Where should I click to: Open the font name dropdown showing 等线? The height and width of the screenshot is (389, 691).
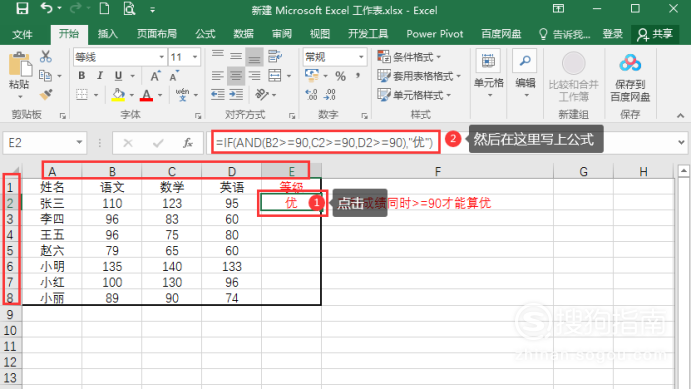(x=161, y=57)
